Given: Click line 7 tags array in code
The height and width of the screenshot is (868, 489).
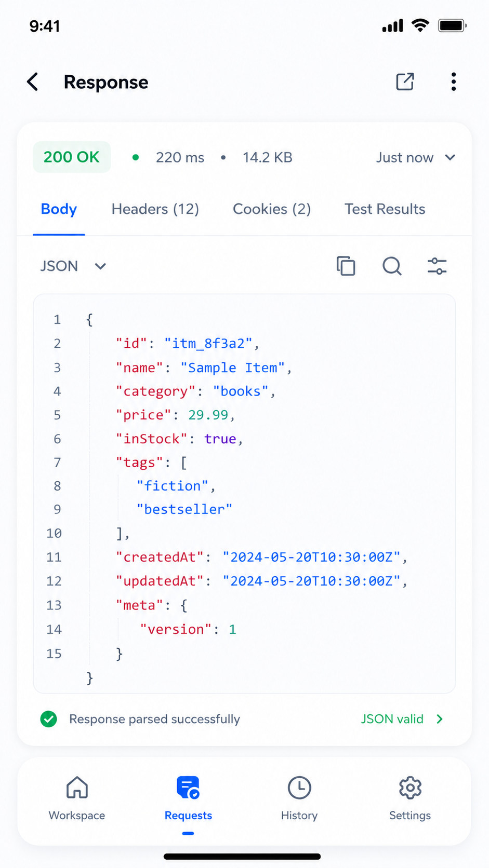Looking at the screenshot, I should tap(151, 463).
